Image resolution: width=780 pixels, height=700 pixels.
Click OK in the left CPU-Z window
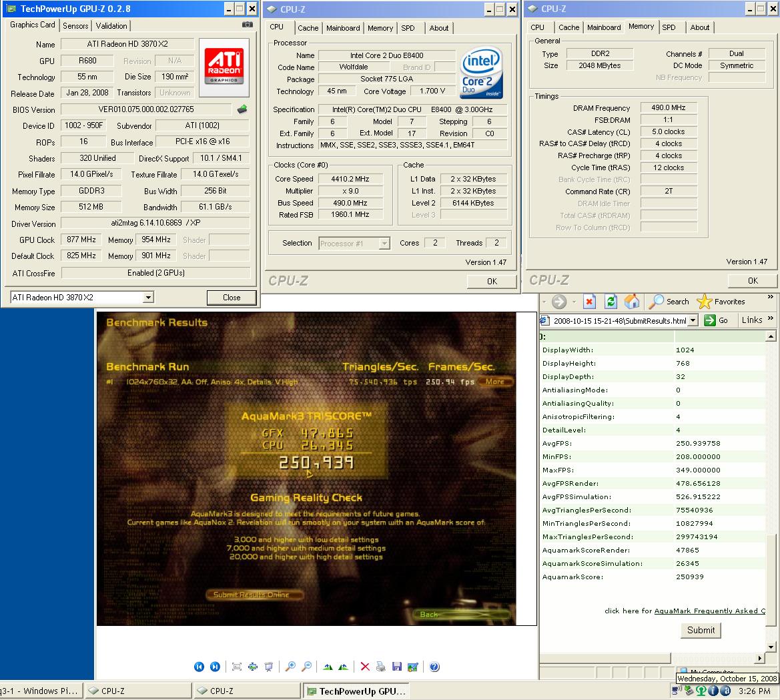tap(492, 281)
